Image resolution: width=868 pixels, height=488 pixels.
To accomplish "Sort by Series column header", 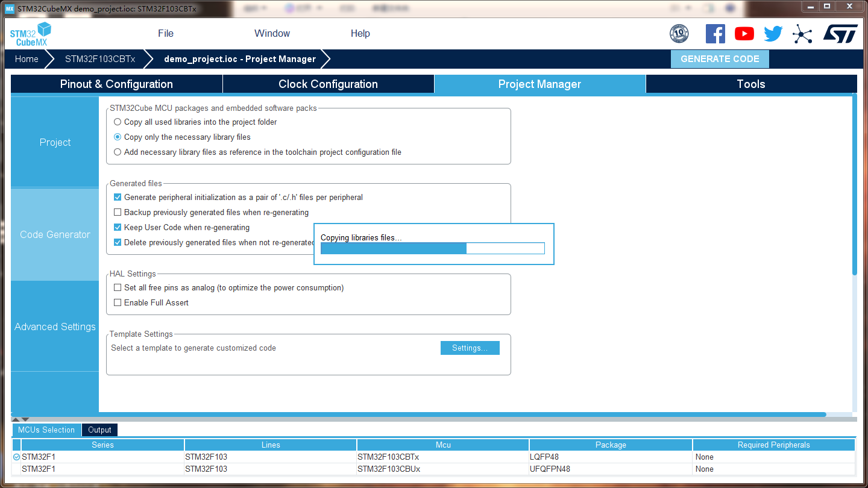I will (102, 445).
